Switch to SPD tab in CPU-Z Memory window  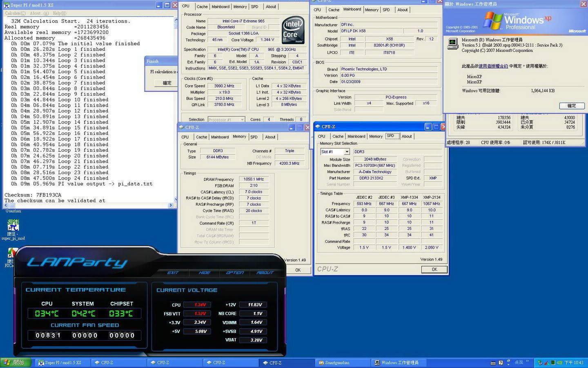(x=254, y=137)
